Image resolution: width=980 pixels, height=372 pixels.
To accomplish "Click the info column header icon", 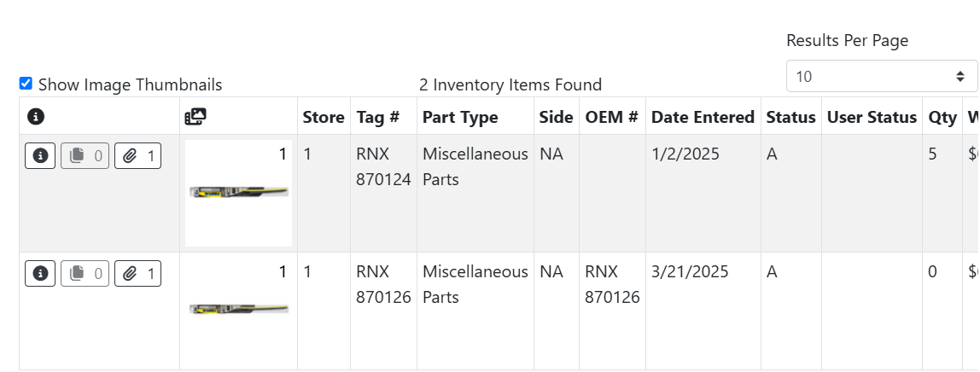I will 36,117.
